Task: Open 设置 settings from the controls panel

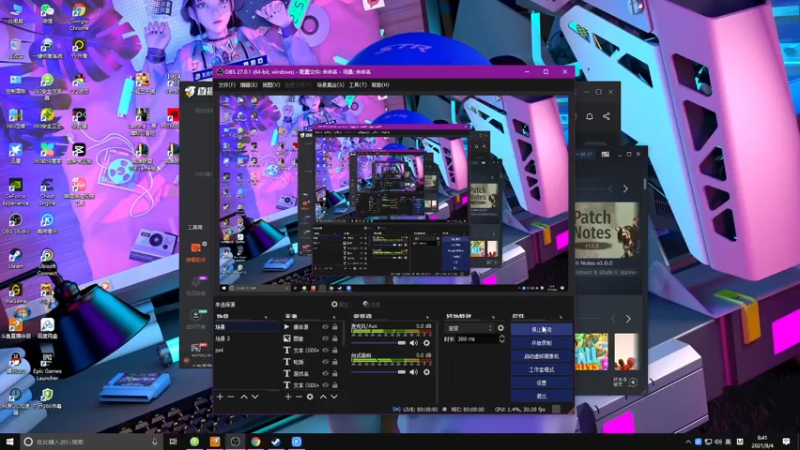Action: click(541, 383)
